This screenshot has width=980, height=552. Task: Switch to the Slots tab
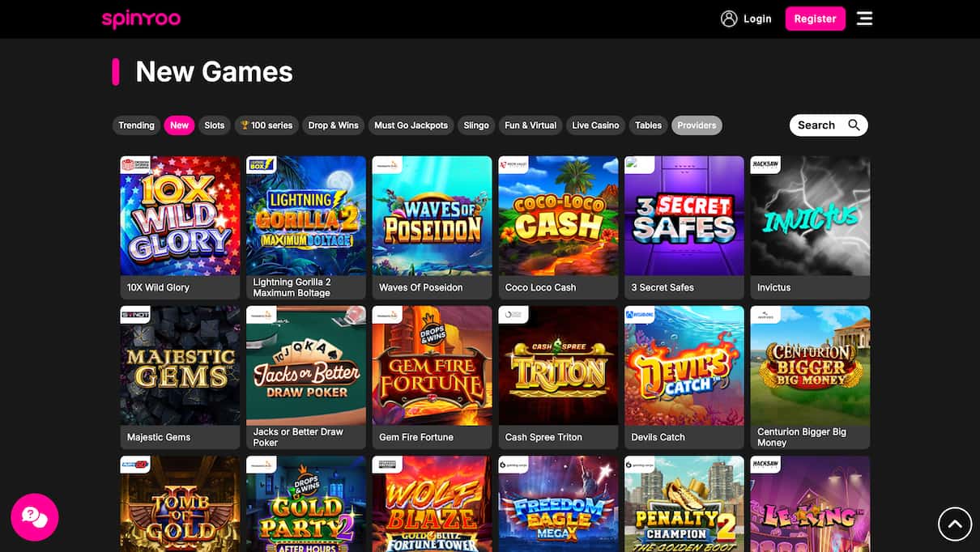215,125
